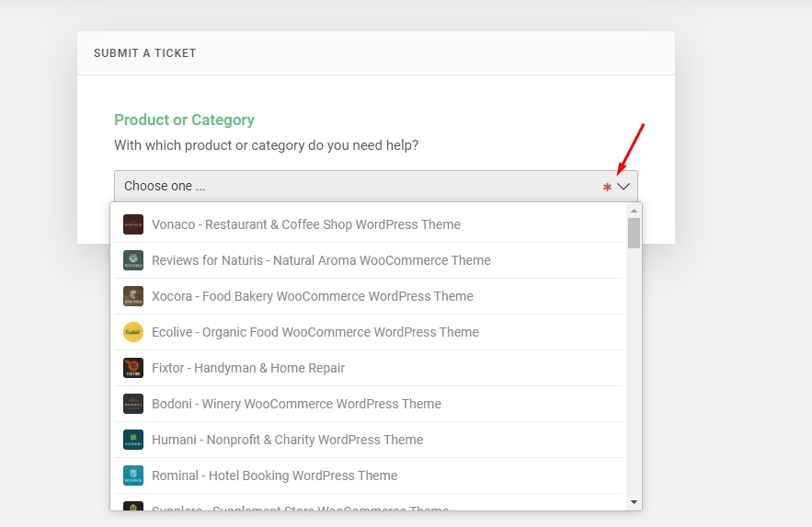This screenshot has width=812, height=527.
Task: Click the Rominal hotel logo icon
Action: tap(133, 475)
